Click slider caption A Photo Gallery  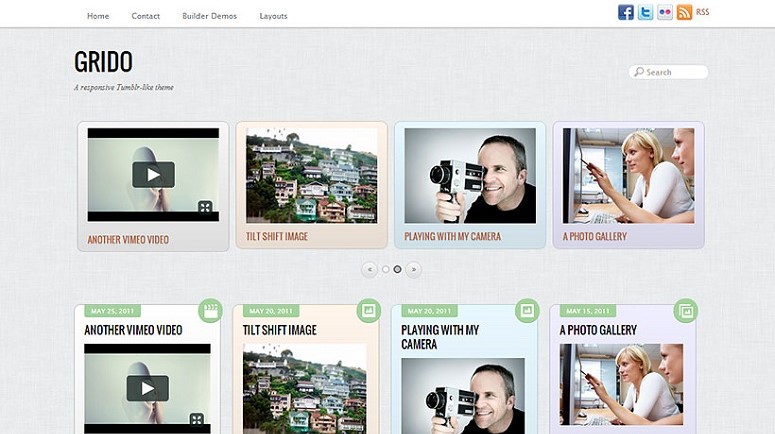coord(595,237)
